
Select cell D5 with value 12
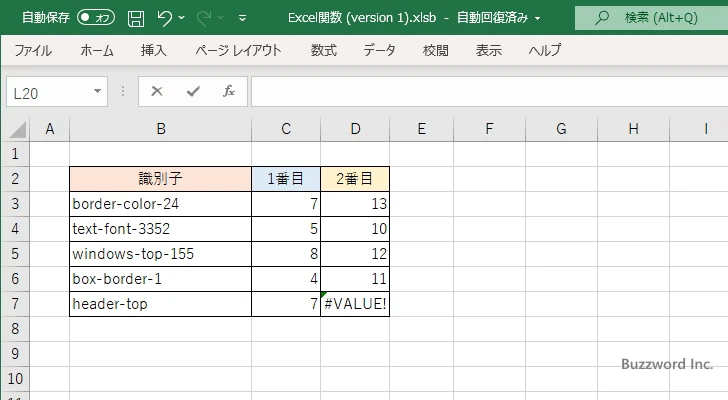coord(355,254)
